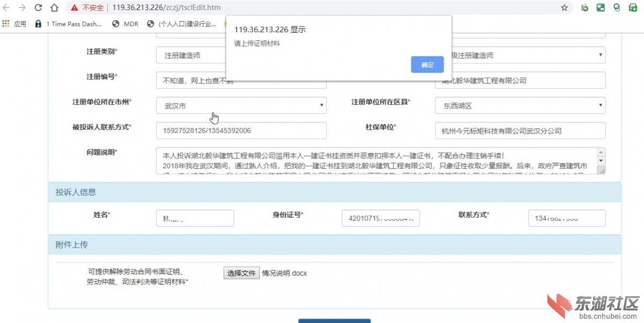Go to the browser home page icon
This screenshot has width=644, height=323.
[54, 8]
